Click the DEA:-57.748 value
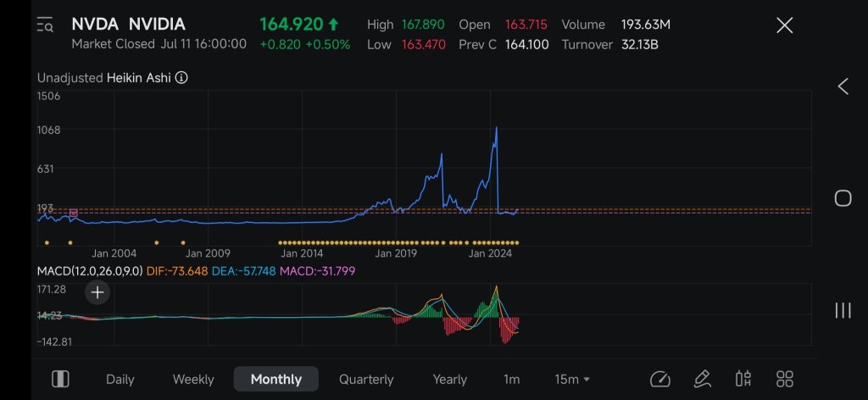This screenshot has width=868, height=400. tap(243, 271)
